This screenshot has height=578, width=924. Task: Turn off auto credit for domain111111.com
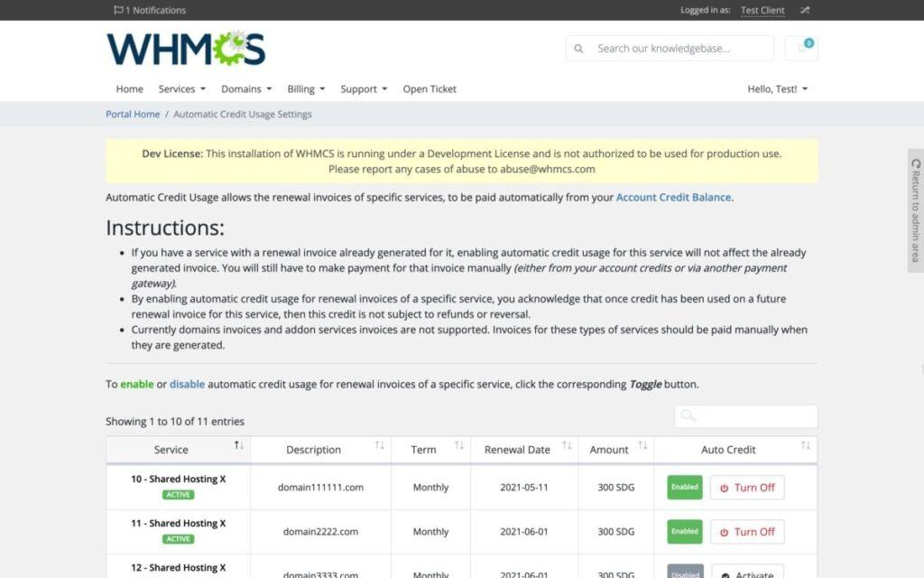(x=747, y=488)
